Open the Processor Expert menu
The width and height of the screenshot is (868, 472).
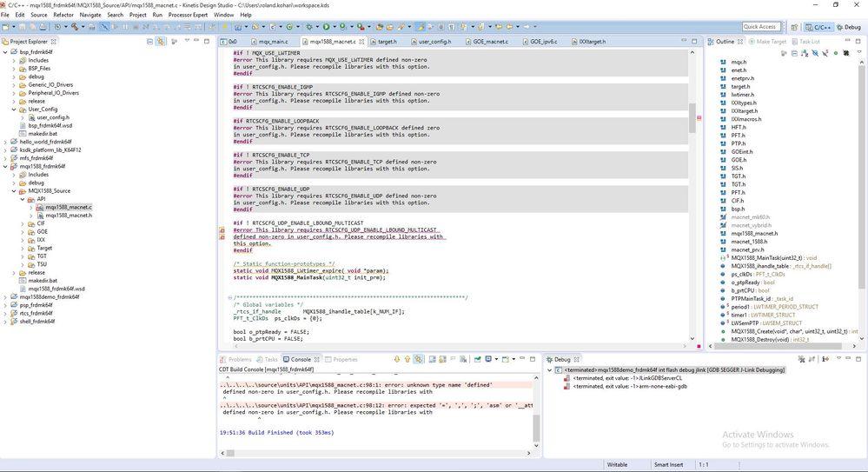(188, 15)
